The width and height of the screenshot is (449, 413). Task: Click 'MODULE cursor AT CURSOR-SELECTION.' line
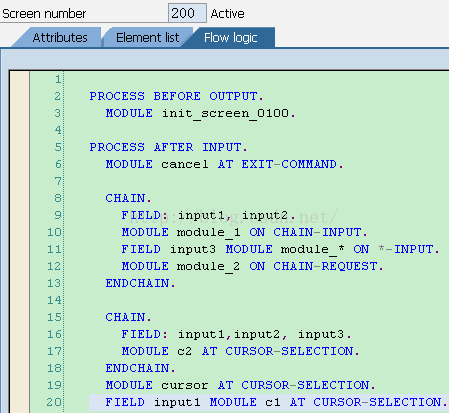point(240,385)
